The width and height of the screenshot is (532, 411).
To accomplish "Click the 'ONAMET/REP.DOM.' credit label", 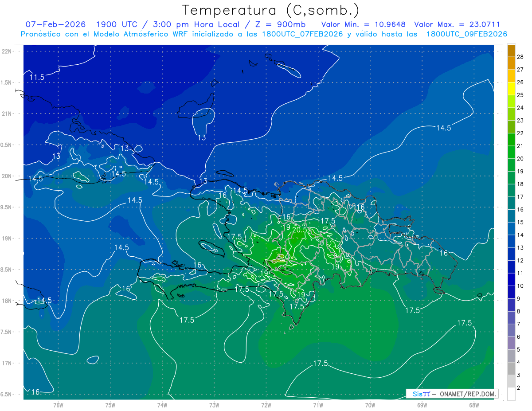I will click(x=468, y=394).
